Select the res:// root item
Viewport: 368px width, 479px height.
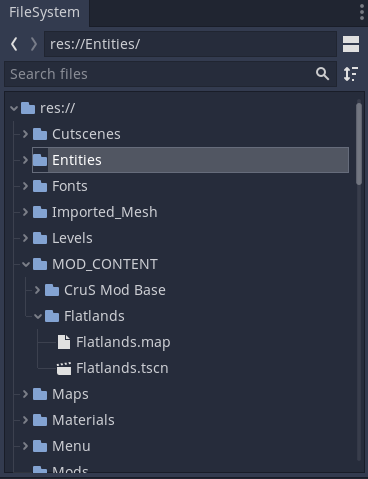[x=57, y=108]
